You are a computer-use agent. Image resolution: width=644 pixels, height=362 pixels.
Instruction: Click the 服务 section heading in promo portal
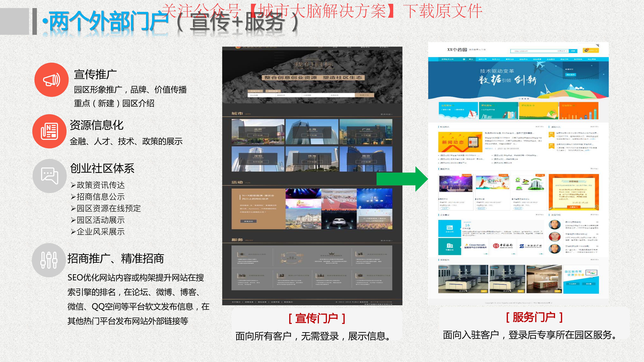(237, 240)
